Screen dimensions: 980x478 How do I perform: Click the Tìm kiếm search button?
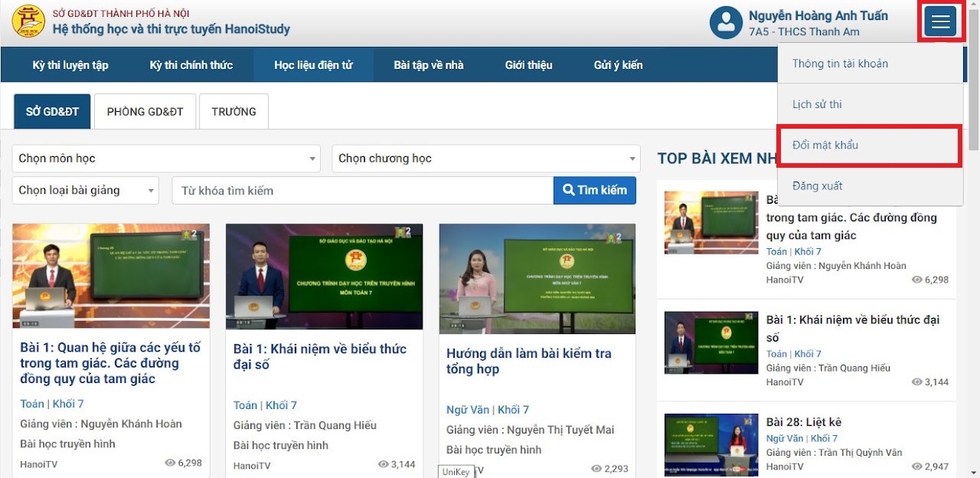[x=595, y=190]
